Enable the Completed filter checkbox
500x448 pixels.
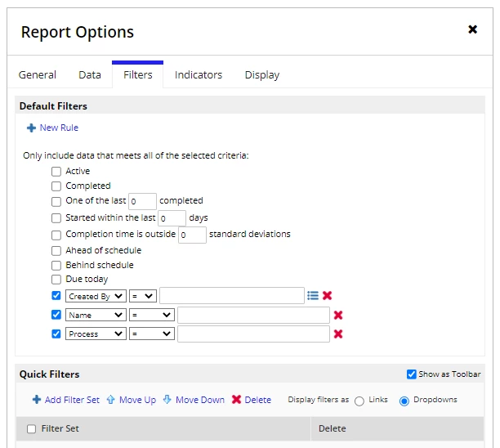(x=56, y=186)
